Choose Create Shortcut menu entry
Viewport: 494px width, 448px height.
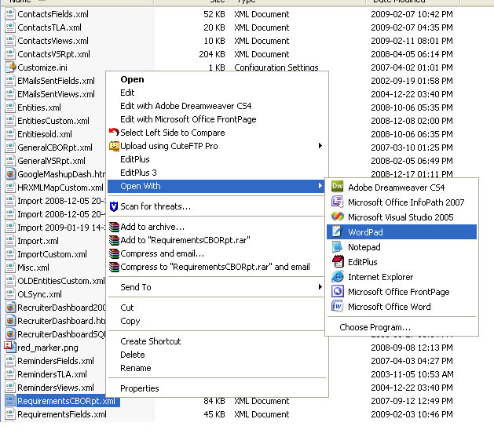click(x=151, y=341)
